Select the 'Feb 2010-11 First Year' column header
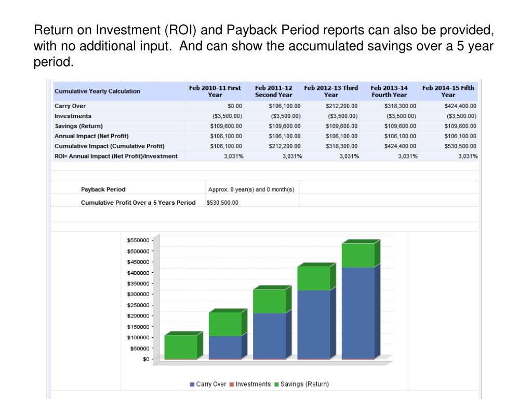Screen dimensions: 532x399 [x=215, y=91]
